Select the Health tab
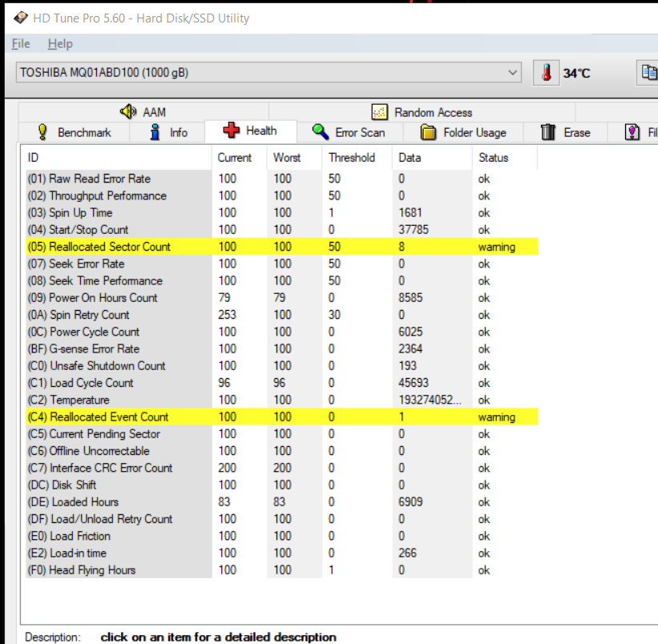This screenshot has height=644, width=658. point(251,131)
